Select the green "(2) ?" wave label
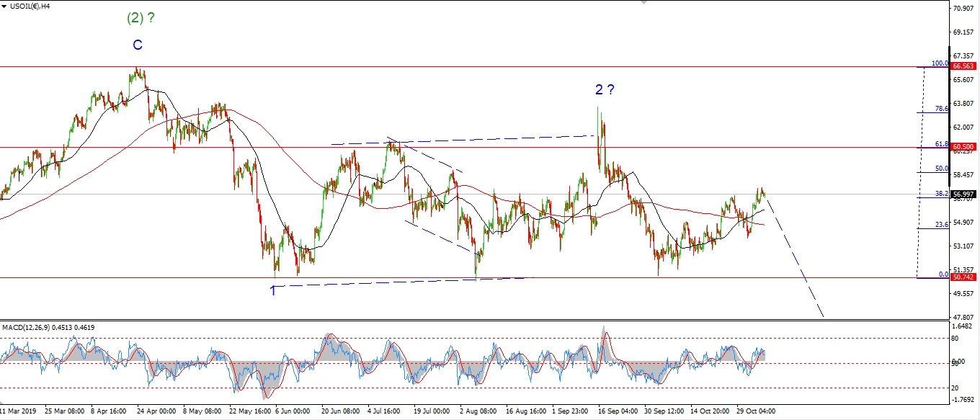This screenshot has width=980, height=420. pos(141,19)
